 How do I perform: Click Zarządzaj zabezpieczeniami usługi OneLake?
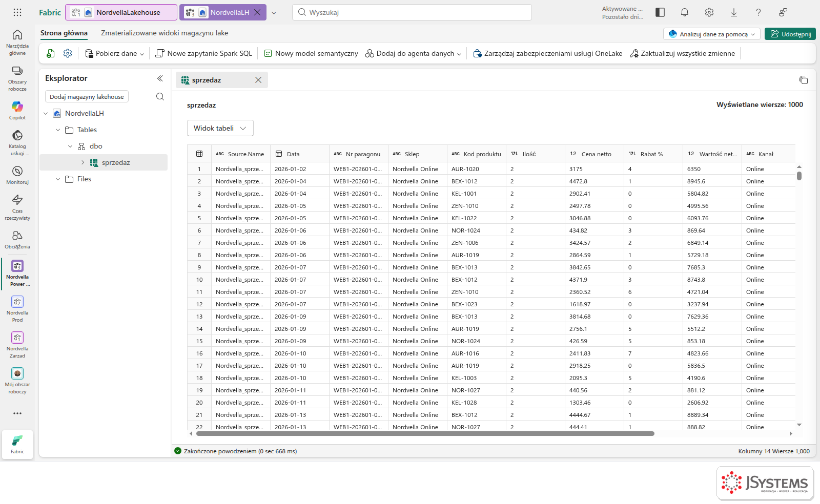pos(548,53)
